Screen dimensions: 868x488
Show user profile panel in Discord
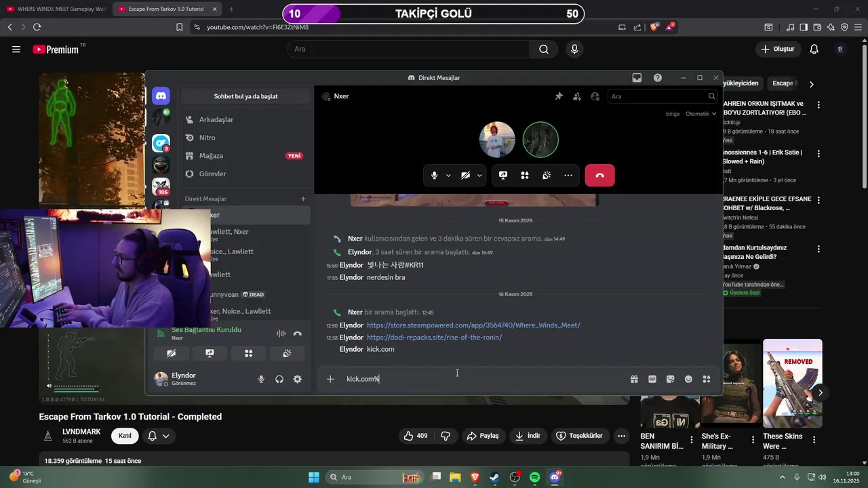point(595,96)
